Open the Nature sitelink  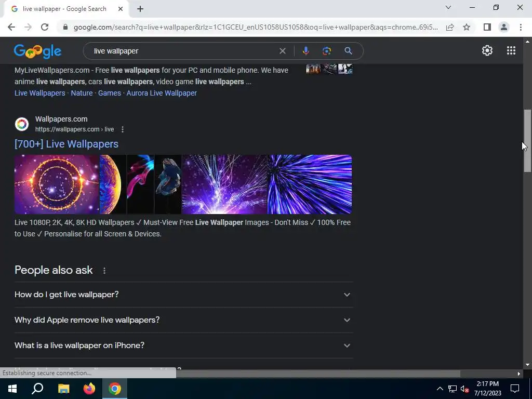(82, 93)
